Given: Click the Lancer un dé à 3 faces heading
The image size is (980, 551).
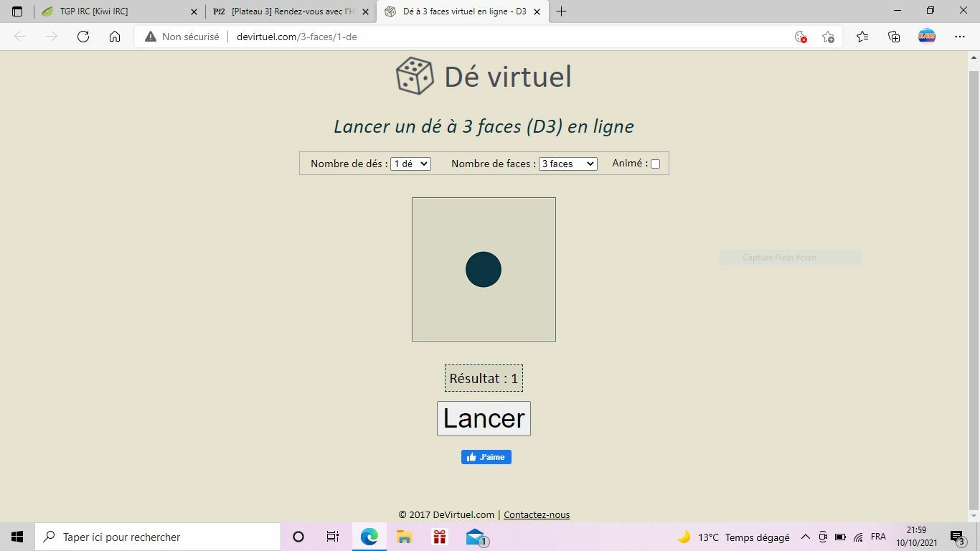Looking at the screenshot, I should coord(484,126).
